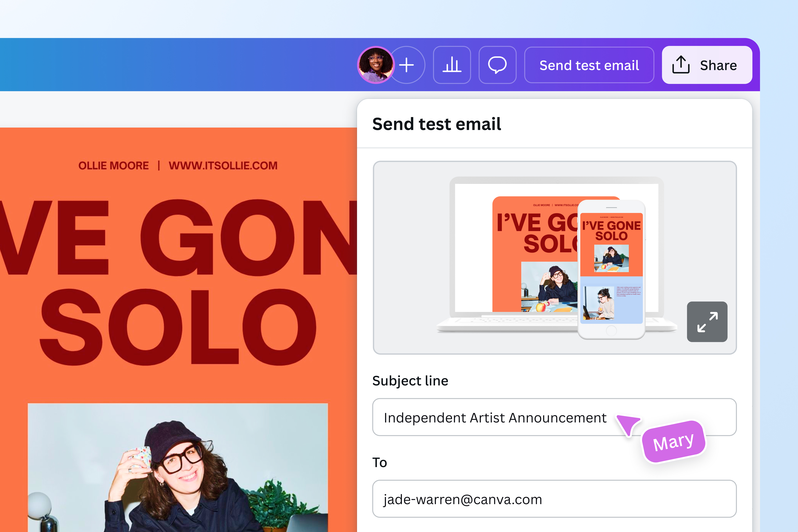
Task: Focus the Subject line input field
Action: coord(554,417)
